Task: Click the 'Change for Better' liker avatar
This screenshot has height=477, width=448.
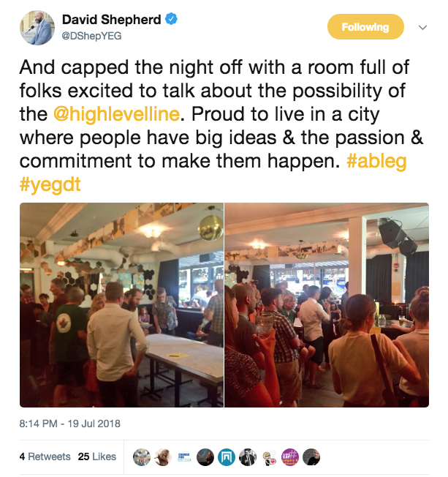Action: (184, 457)
